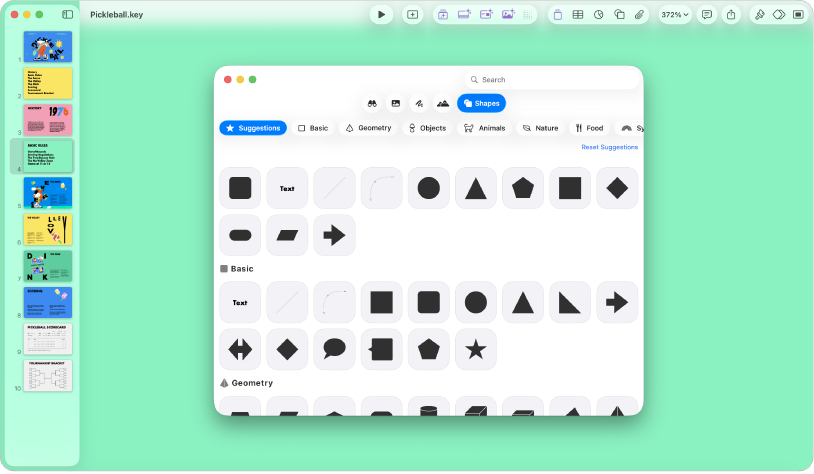814x474 pixels.
Task: Toggle the sidebar navigator view button
Action: [67, 15]
